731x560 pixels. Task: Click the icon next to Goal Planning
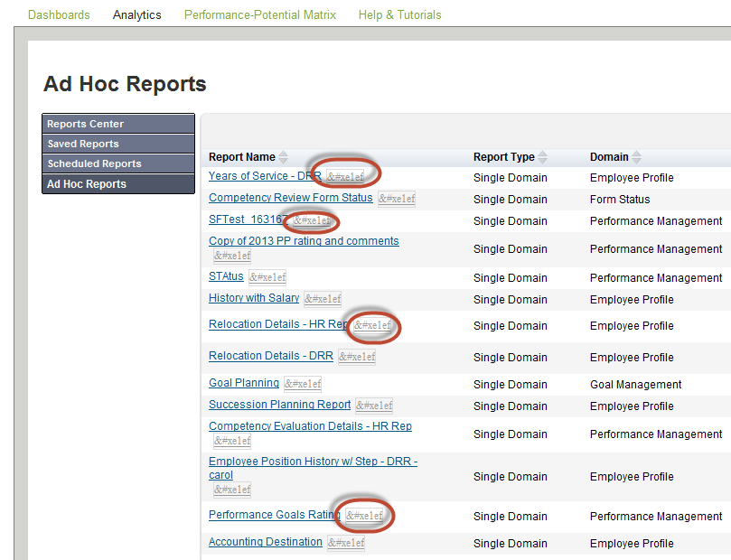coord(303,384)
